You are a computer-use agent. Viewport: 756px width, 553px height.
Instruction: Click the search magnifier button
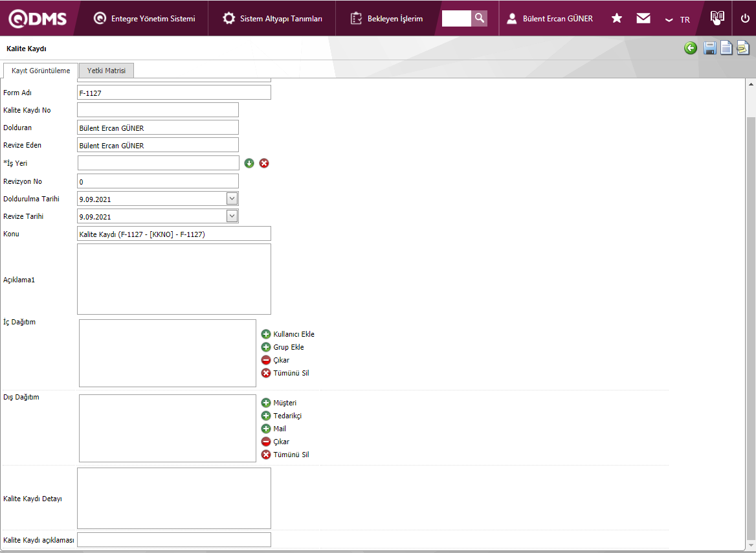[x=479, y=18]
